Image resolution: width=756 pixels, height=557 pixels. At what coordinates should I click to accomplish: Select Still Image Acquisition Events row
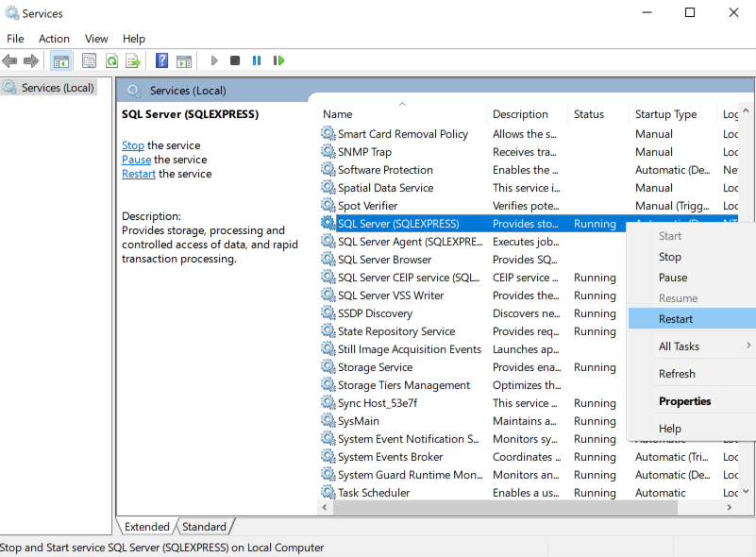473,349
